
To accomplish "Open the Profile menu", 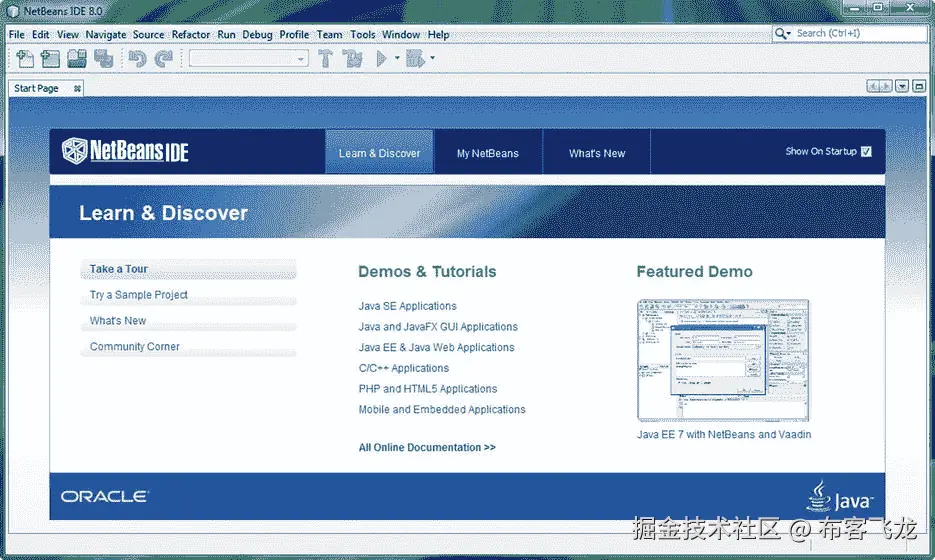I will pos(295,35).
